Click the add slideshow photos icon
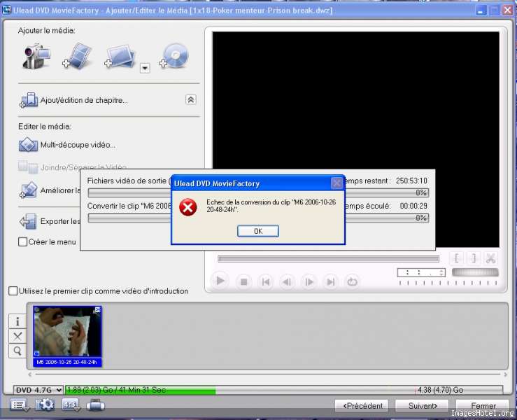This screenshot has height=420, width=517. [120, 56]
